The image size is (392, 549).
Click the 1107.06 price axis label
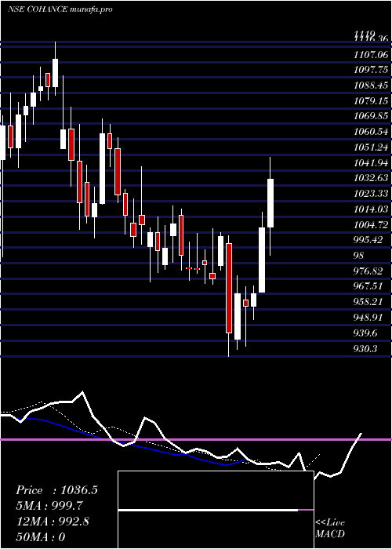point(371,54)
